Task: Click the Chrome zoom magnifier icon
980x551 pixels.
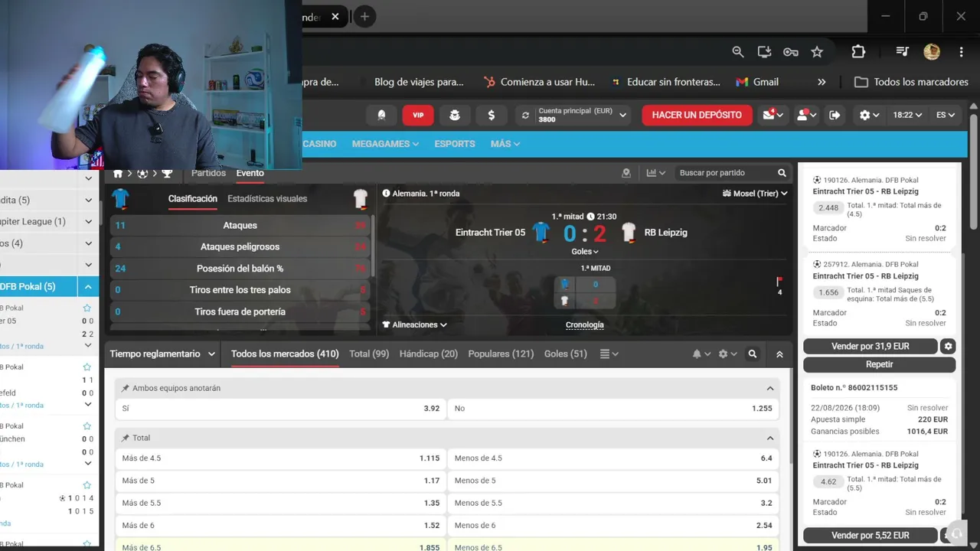Action: click(x=737, y=51)
